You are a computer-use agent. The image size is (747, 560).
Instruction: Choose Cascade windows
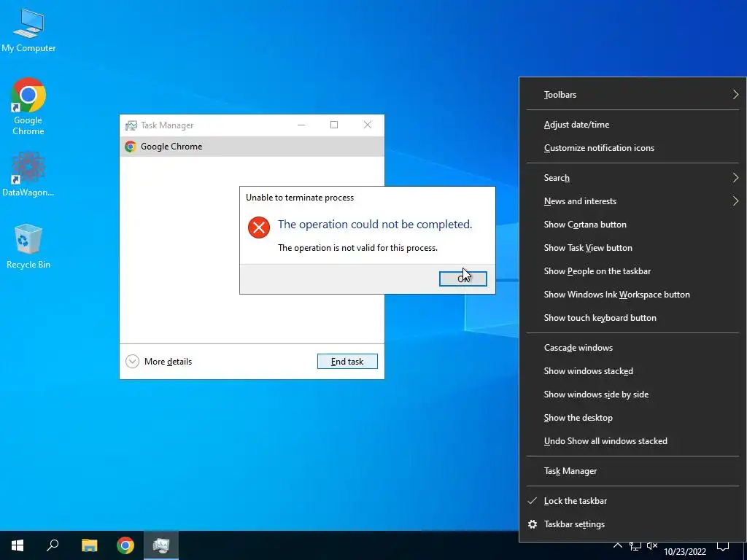[632, 348]
